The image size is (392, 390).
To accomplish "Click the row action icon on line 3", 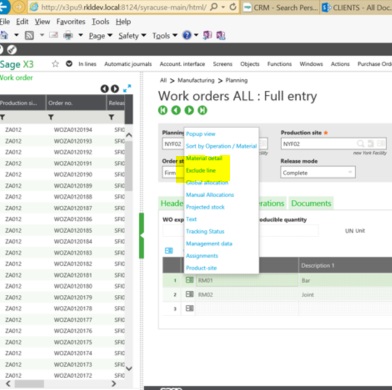I will (x=190, y=308).
